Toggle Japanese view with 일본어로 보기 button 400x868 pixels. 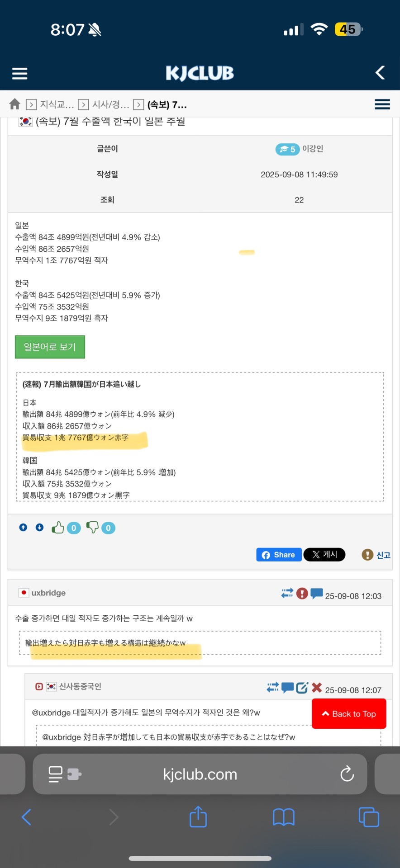(50, 347)
